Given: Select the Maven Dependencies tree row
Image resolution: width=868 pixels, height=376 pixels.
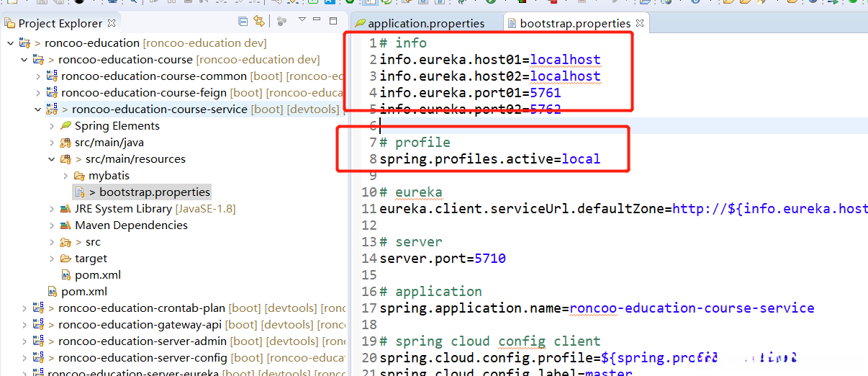Looking at the screenshot, I should [x=131, y=225].
